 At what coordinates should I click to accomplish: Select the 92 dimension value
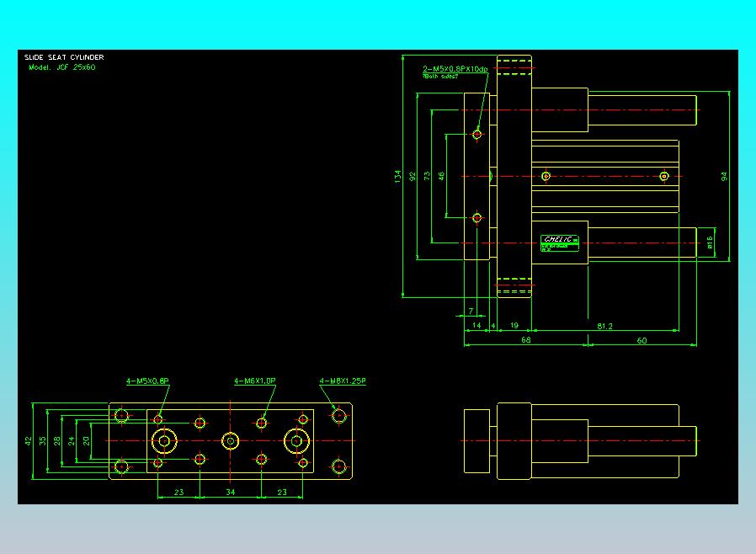(x=413, y=176)
